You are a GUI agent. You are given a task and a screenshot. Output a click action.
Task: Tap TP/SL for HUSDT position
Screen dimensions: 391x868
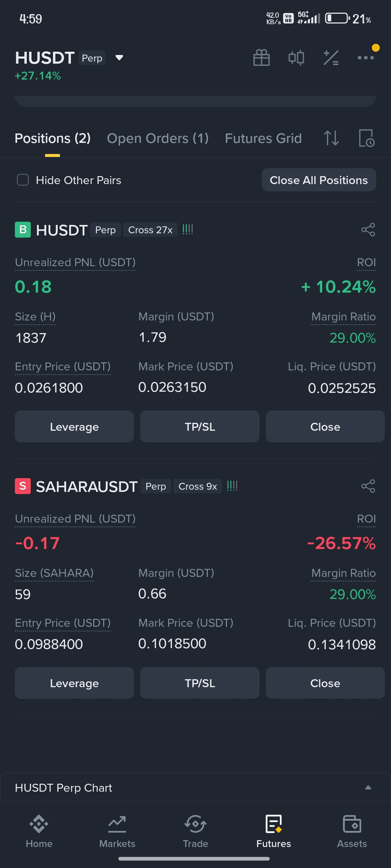(200, 426)
